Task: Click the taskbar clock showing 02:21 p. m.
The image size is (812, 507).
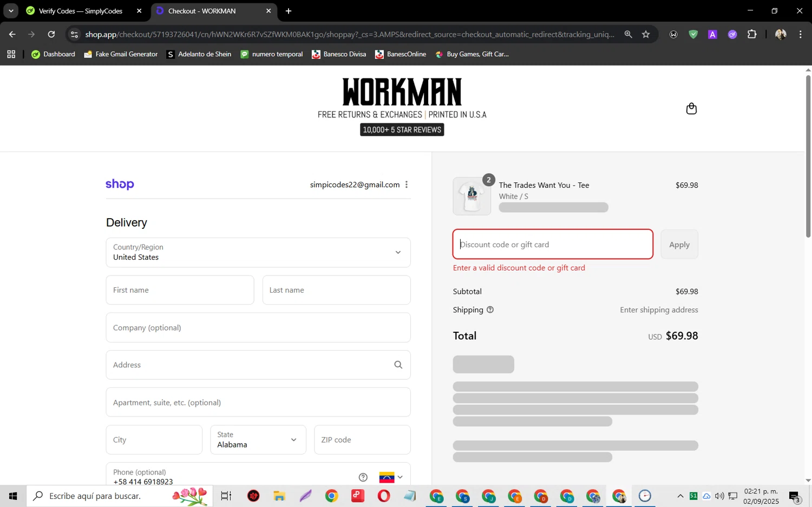Action: [761, 496]
